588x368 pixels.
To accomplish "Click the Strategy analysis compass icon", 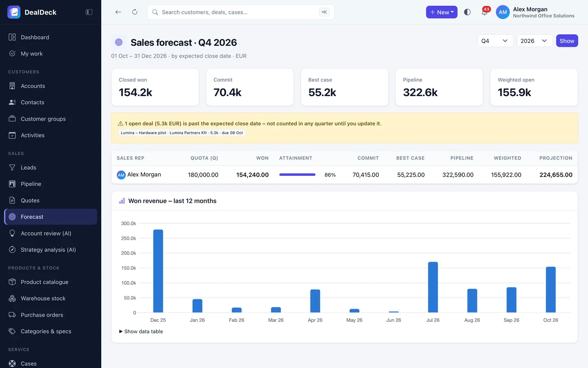I will (12, 249).
